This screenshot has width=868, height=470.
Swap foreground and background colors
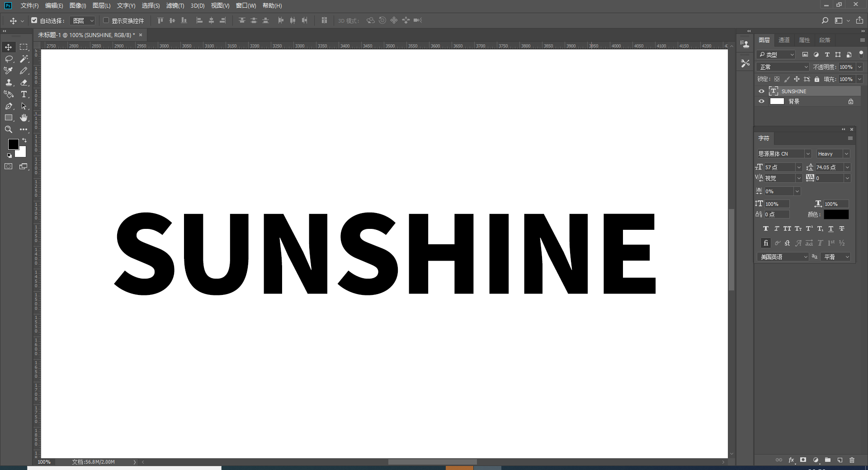pos(24,140)
